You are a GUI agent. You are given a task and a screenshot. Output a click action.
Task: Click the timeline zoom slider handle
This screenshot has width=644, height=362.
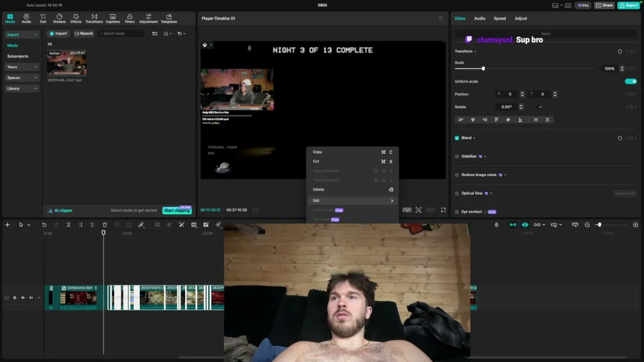(599, 225)
